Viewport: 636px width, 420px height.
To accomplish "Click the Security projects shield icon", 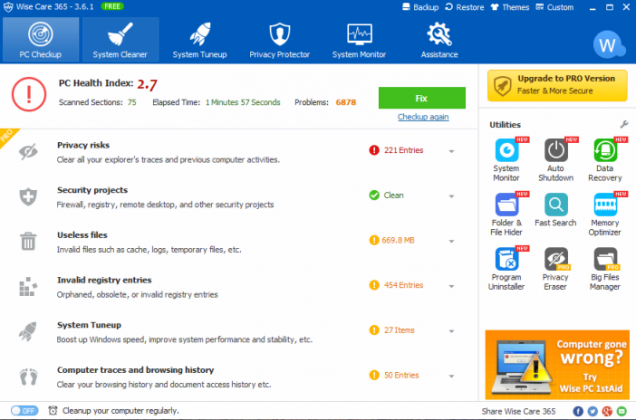I will (x=28, y=197).
